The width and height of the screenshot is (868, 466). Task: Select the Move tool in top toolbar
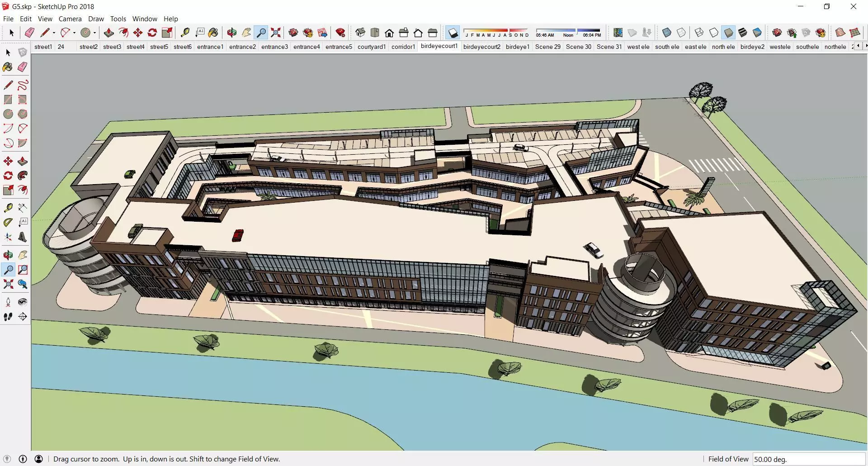(x=138, y=33)
